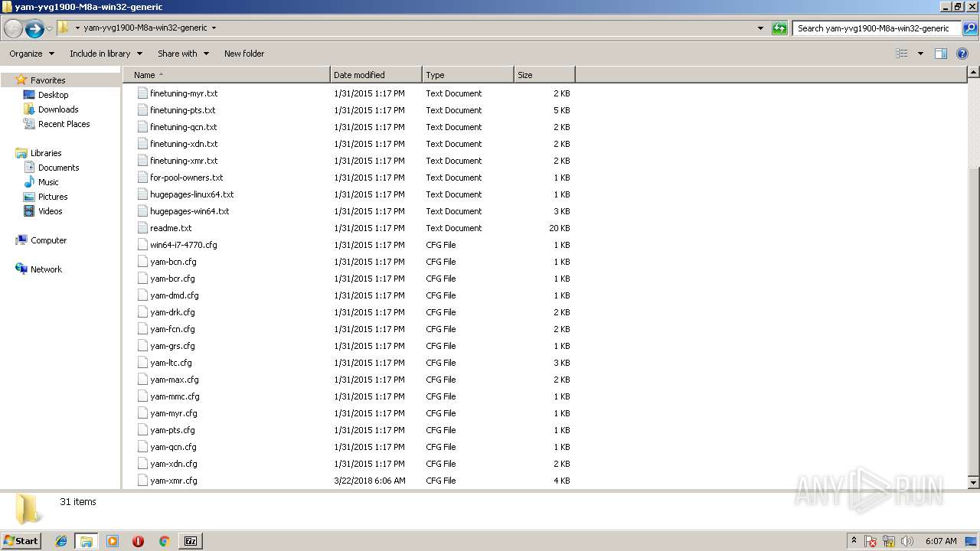The width and height of the screenshot is (980, 551).
Task: Change view icon button
Action: (902, 54)
